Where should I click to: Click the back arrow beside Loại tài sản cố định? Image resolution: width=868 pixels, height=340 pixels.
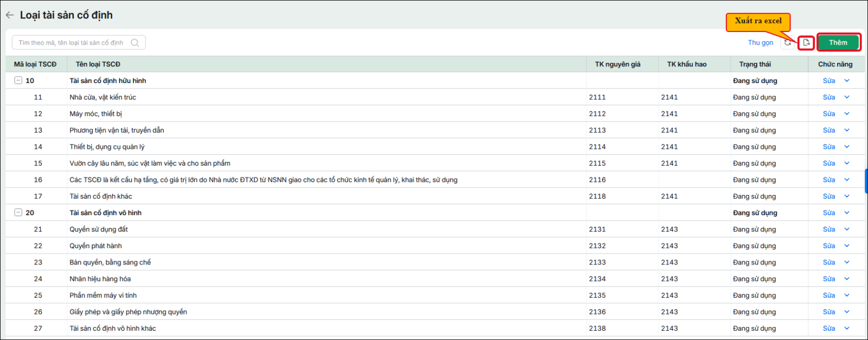coord(10,15)
